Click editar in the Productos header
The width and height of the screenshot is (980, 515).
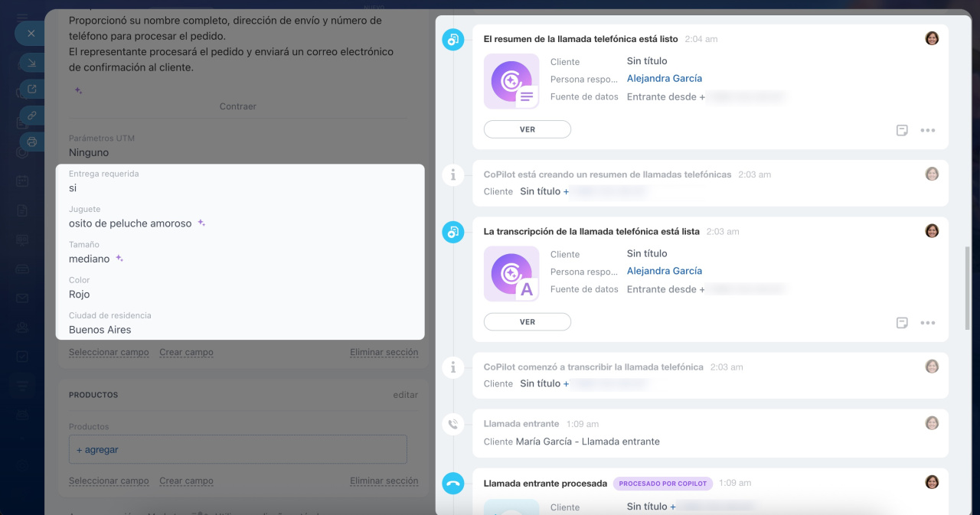tap(405, 395)
